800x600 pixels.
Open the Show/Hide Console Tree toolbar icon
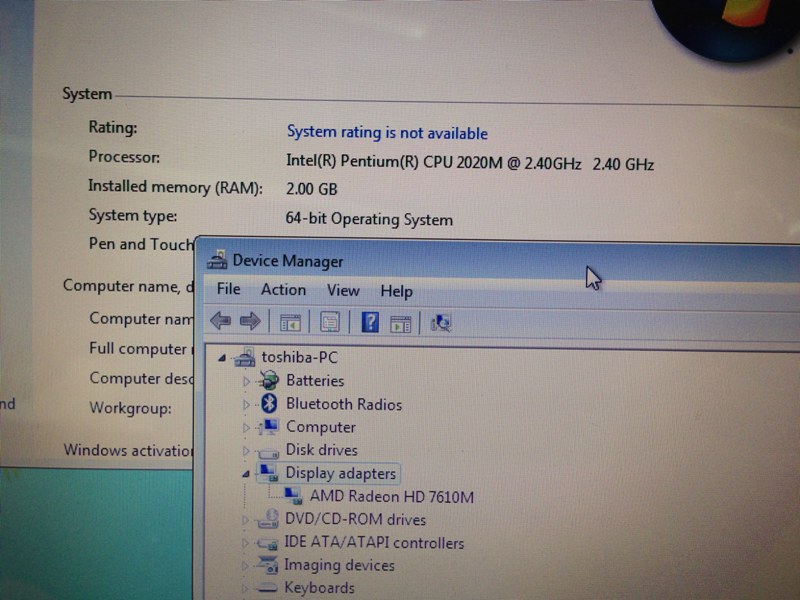click(291, 320)
